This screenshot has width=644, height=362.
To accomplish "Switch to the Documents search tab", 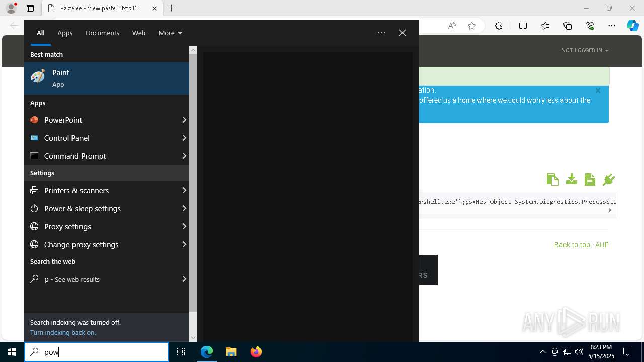I will (x=102, y=33).
